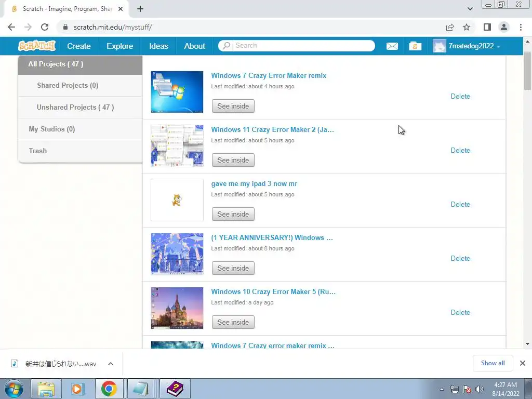Click the search magnifier icon
Screen dimensions: 532x399
(227, 46)
